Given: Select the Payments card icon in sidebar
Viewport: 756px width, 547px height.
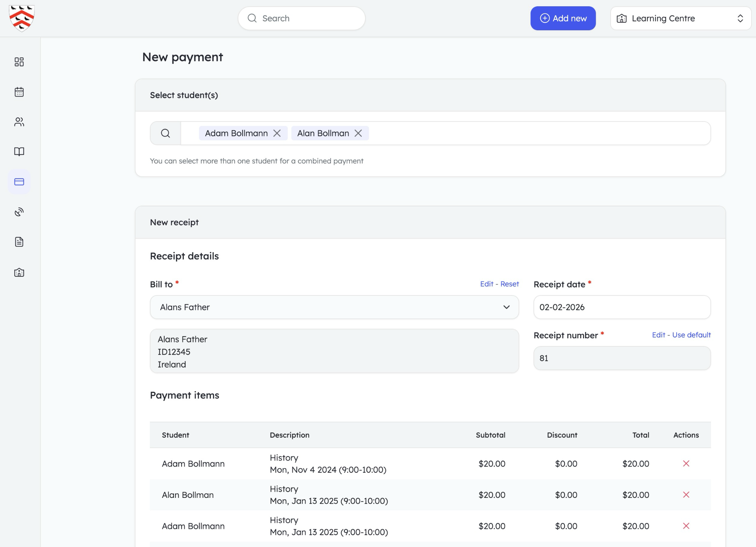Looking at the screenshot, I should 19,181.
